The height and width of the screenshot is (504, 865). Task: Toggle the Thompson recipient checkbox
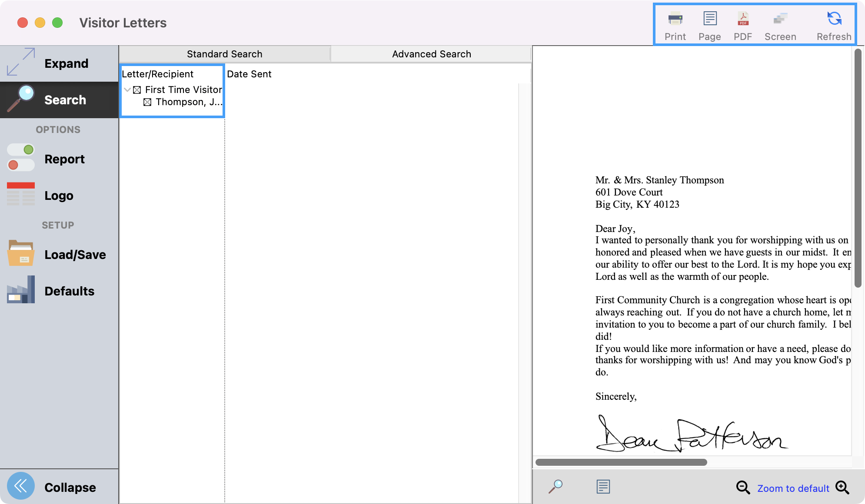tap(147, 102)
